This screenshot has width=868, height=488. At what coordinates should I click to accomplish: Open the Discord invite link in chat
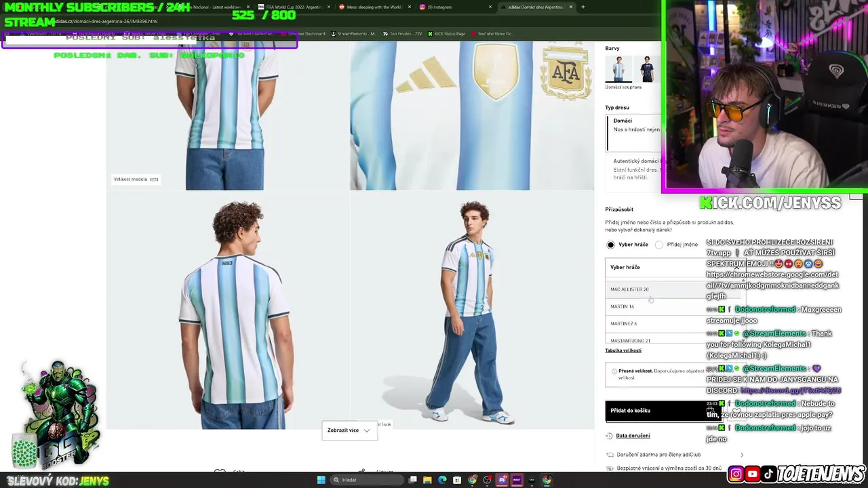coord(791,390)
